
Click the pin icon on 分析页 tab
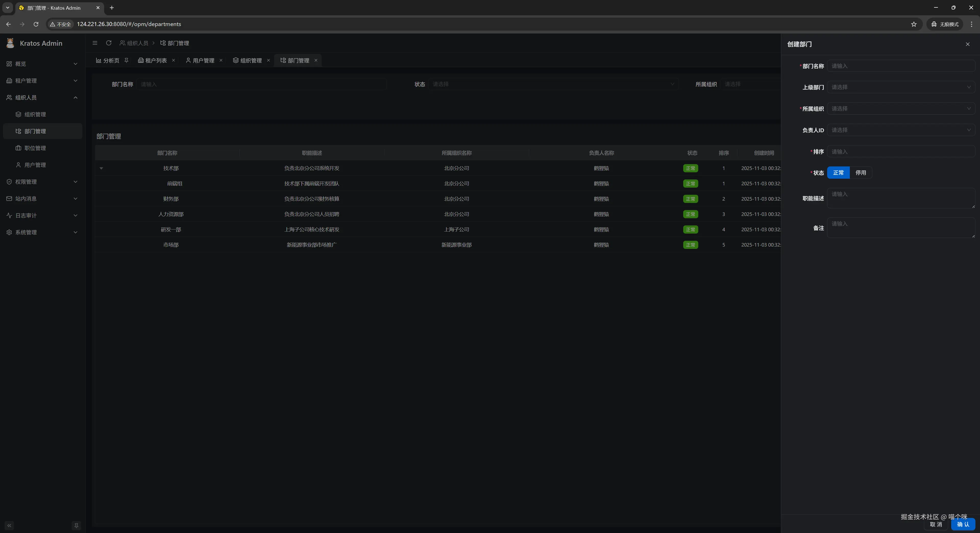pos(126,60)
